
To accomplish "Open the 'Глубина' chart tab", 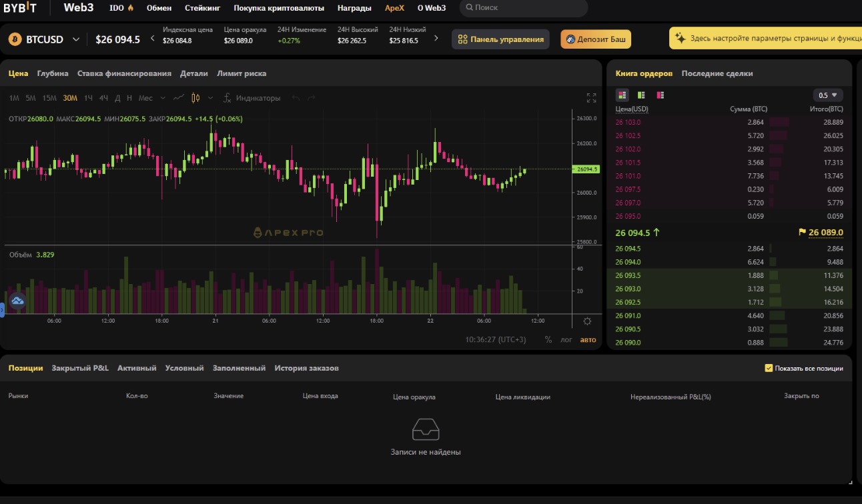I will coord(53,73).
